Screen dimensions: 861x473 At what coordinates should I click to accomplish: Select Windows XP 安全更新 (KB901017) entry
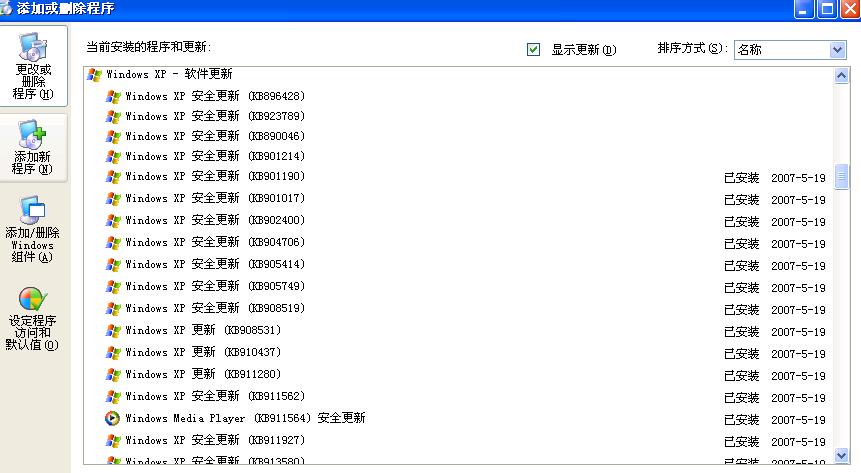point(215,198)
